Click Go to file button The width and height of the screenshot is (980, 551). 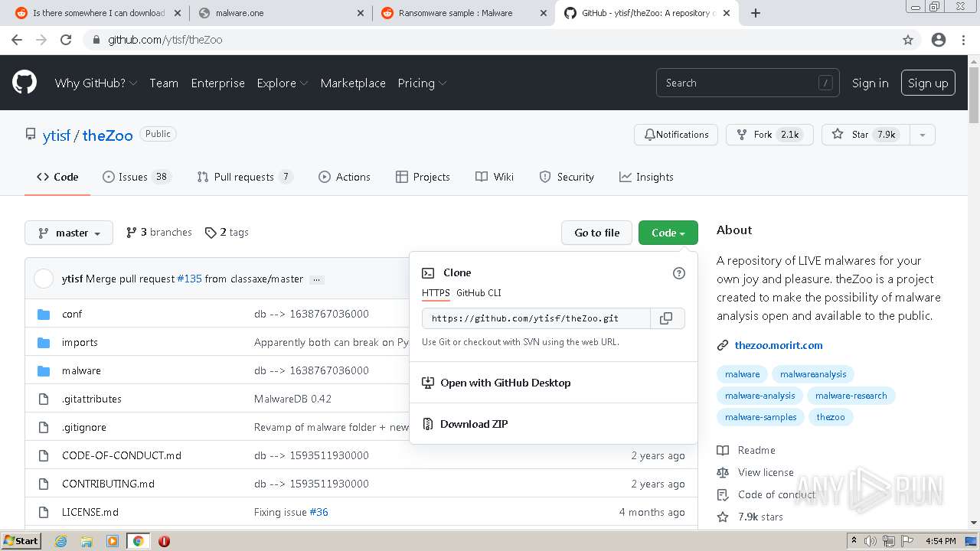pyautogui.click(x=597, y=233)
